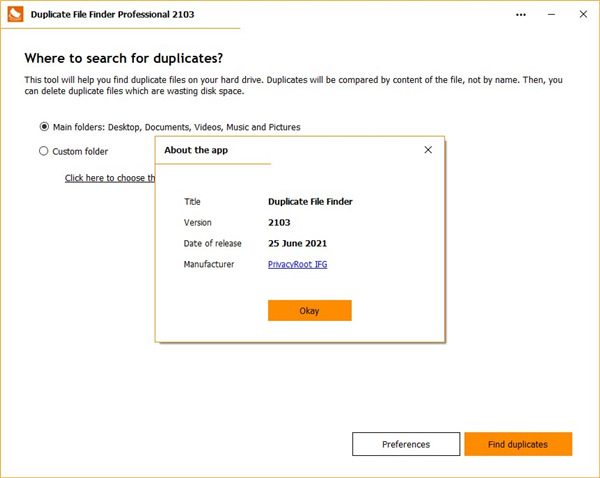Viewport: 600px width, 478px height.
Task: Click the 'Click here to choose' folder link
Action: (x=109, y=178)
